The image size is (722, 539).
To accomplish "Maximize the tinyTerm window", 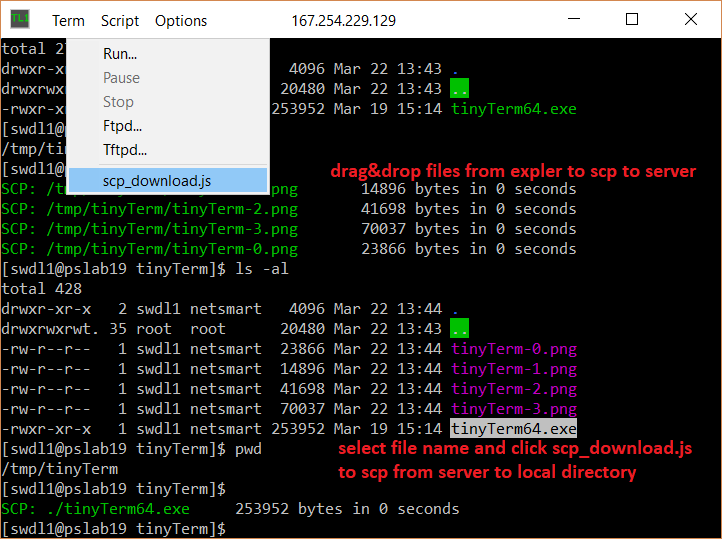I will tap(632, 19).
